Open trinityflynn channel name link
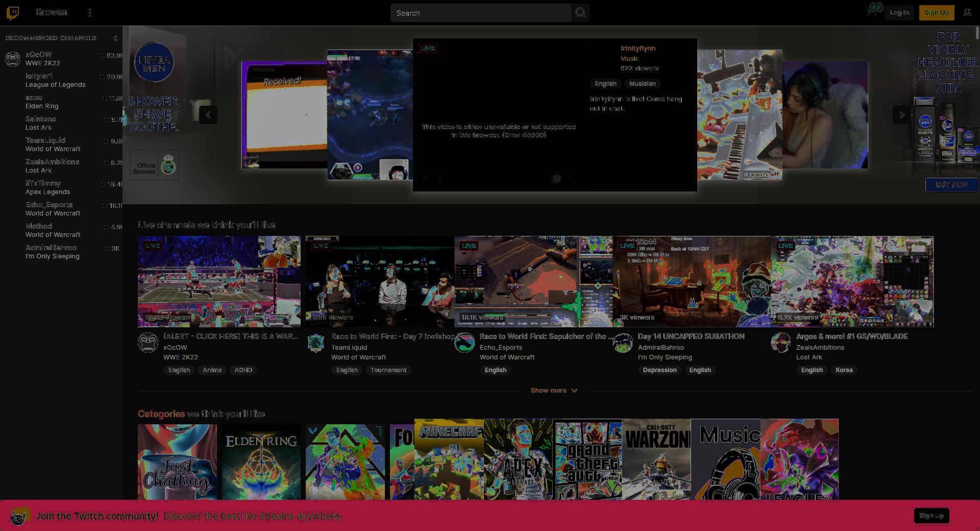Viewport: 980px width, 531px height. pyautogui.click(x=638, y=49)
